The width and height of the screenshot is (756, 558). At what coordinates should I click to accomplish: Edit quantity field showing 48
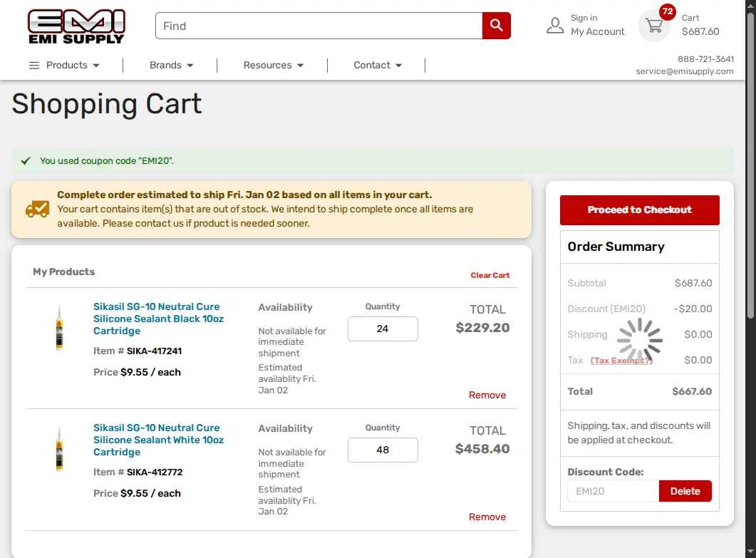click(x=383, y=450)
